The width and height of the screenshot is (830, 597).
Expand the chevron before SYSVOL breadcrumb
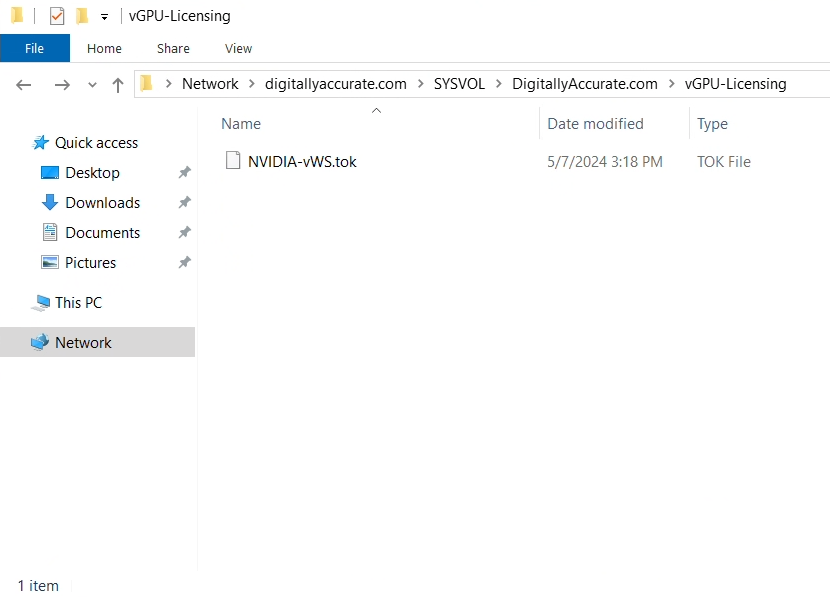[421, 84]
